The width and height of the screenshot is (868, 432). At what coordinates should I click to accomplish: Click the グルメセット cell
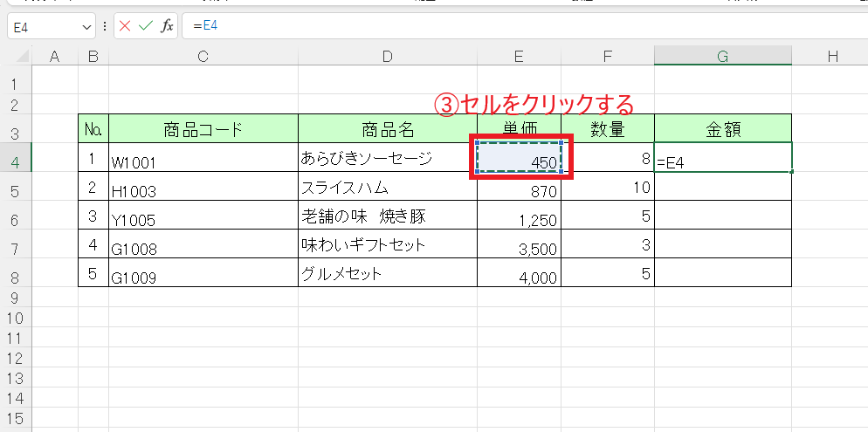pyautogui.click(x=388, y=272)
